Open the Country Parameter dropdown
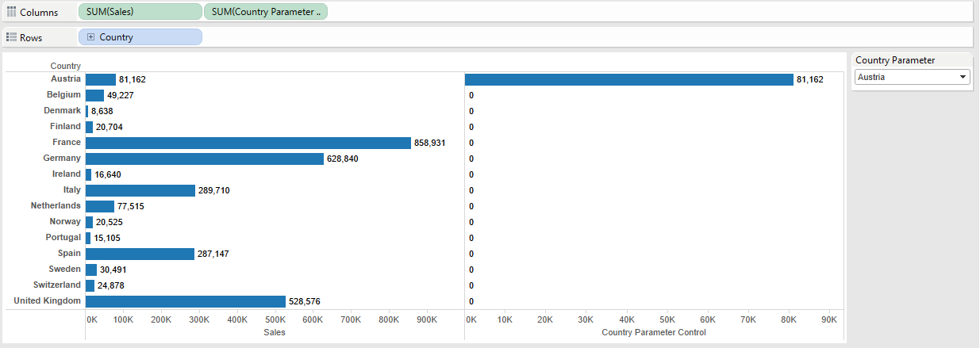Viewport: 980px width, 348px height. pyautogui.click(x=963, y=77)
